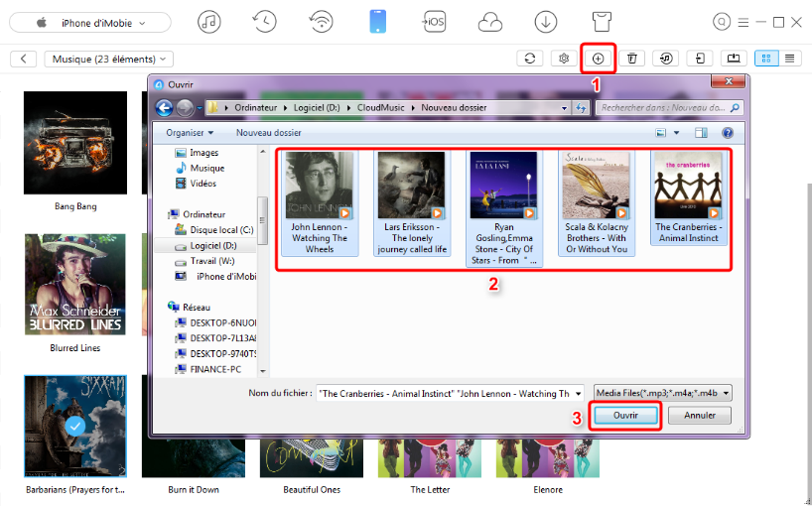The width and height of the screenshot is (812, 506).
Task: Click the navigation pane scroll-down arrow
Action: (262, 371)
